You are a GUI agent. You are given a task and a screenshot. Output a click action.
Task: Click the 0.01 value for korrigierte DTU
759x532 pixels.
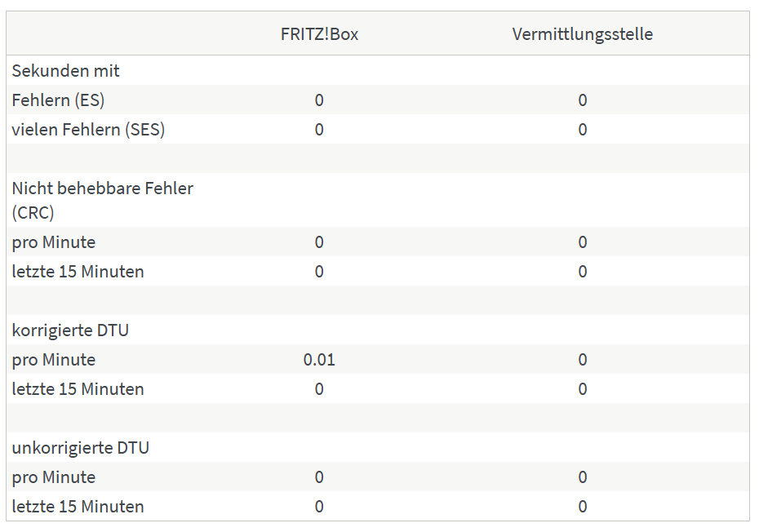(x=319, y=360)
